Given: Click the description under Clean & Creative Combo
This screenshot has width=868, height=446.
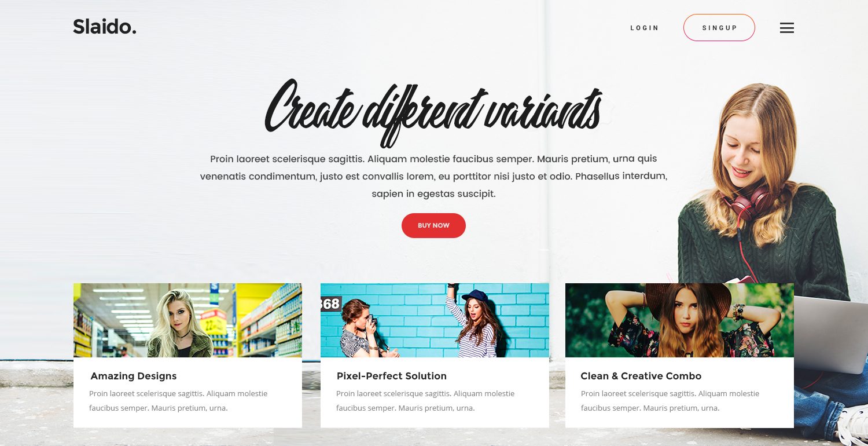Looking at the screenshot, I should [670, 401].
